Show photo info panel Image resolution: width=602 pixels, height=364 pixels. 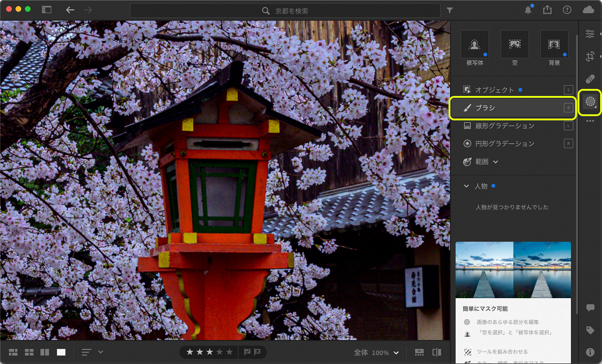click(x=590, y=351)
